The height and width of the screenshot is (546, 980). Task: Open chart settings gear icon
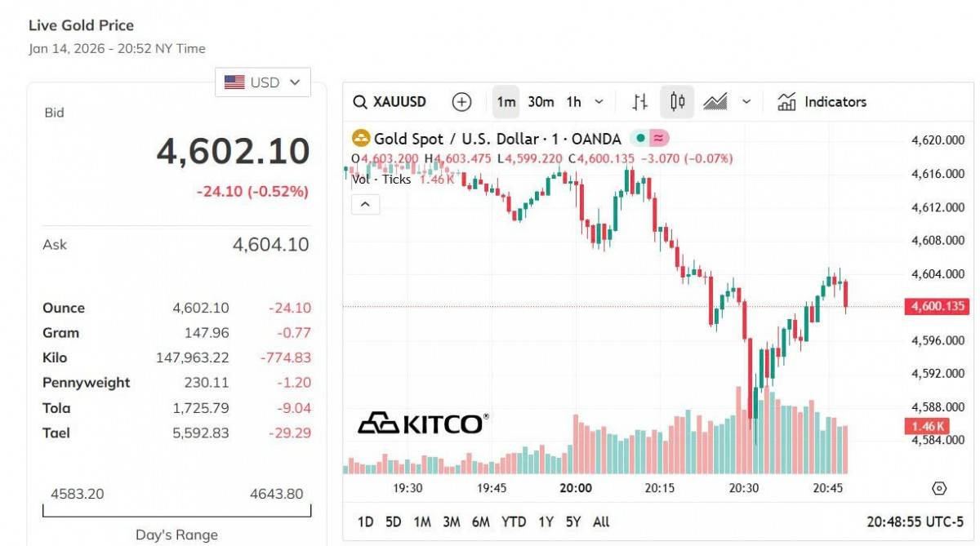point(939,489)
